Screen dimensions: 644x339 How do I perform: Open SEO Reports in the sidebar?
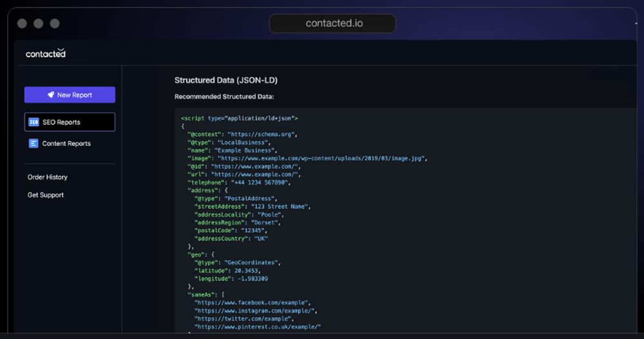70,122
